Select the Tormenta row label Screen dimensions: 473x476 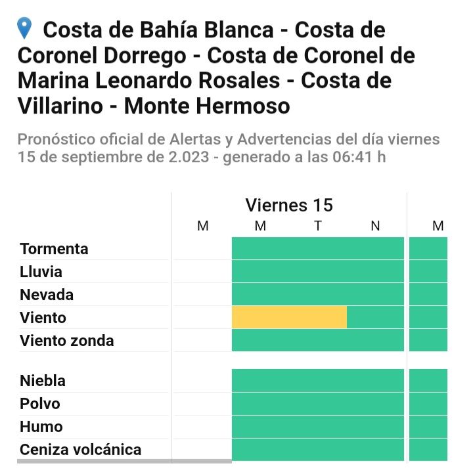click(x=54, y=249)
